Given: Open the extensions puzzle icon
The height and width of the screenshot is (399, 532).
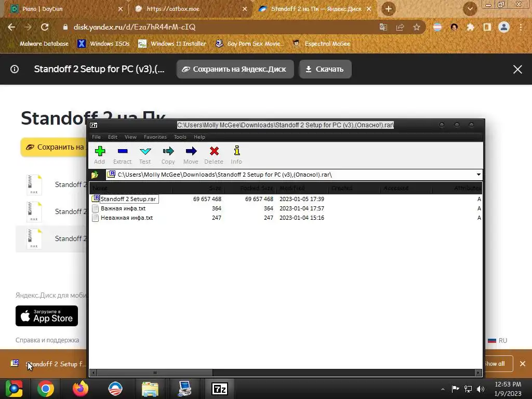Looking at the screenshot, I should tap(470, 27).
